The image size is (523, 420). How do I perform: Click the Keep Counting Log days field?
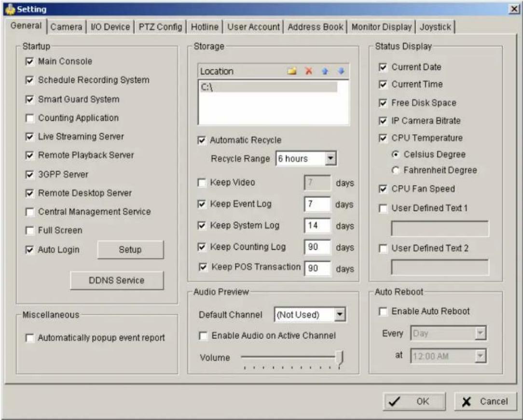coord(317,247)
